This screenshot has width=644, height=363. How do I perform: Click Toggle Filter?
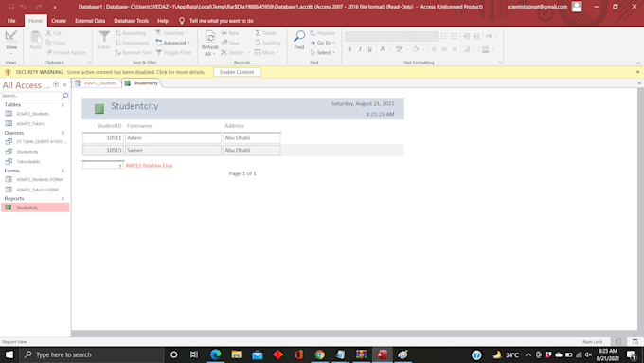173,53
